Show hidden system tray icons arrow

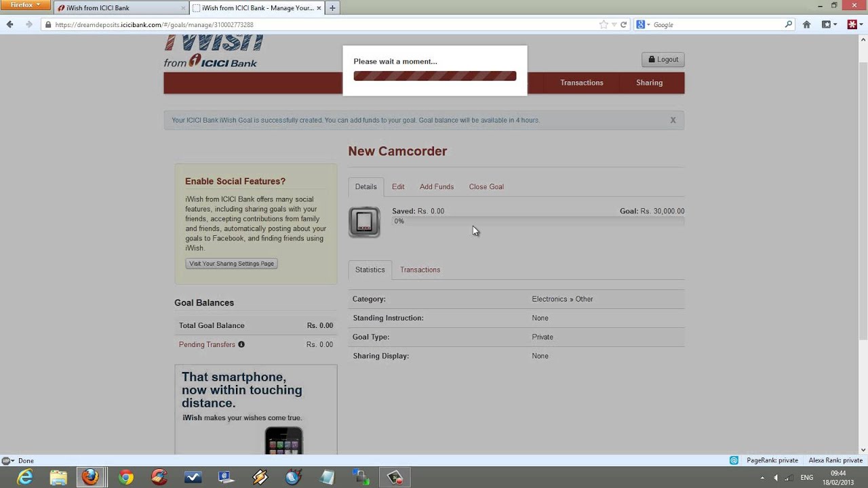pos(763,478)
